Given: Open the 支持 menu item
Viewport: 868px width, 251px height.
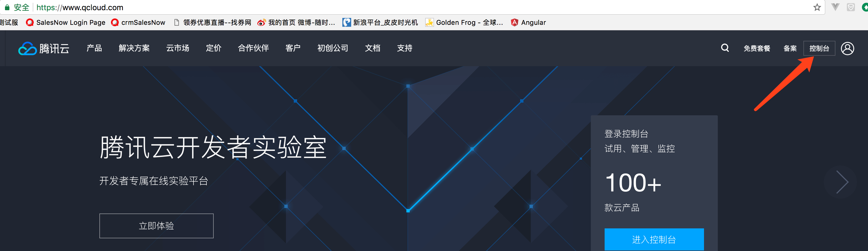Looking at the screenshot, I should point(404,48).
